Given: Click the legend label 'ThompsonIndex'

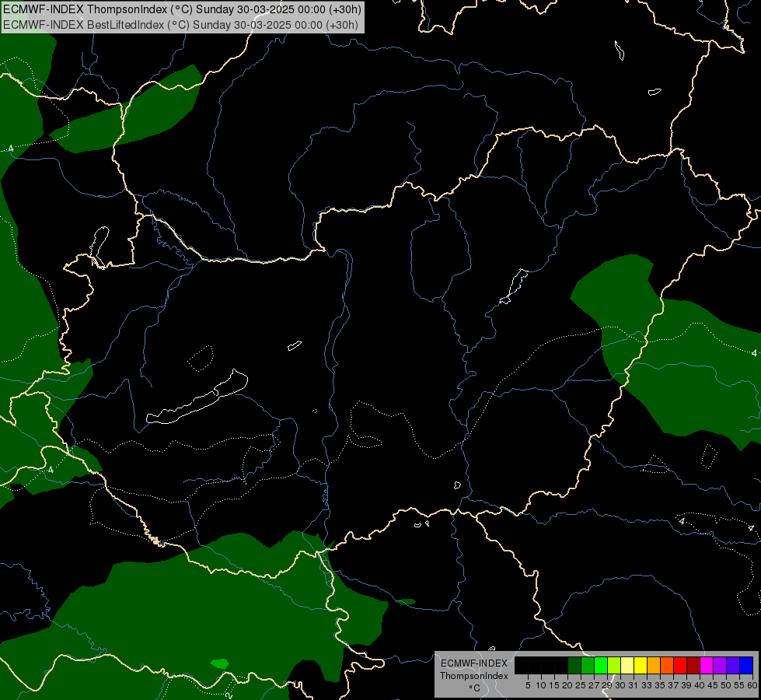Looking at the screenshot, I should pyautogui.click(x=474, y=676).
